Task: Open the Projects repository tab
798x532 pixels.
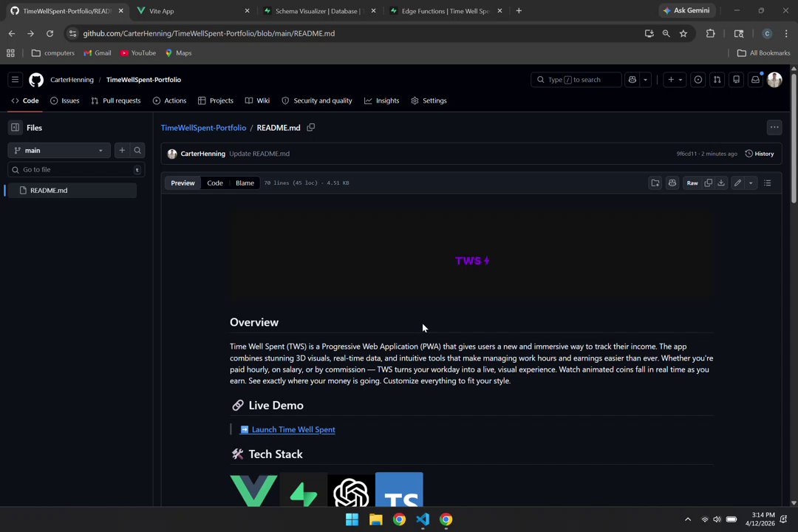Action: tap(215, 100)
